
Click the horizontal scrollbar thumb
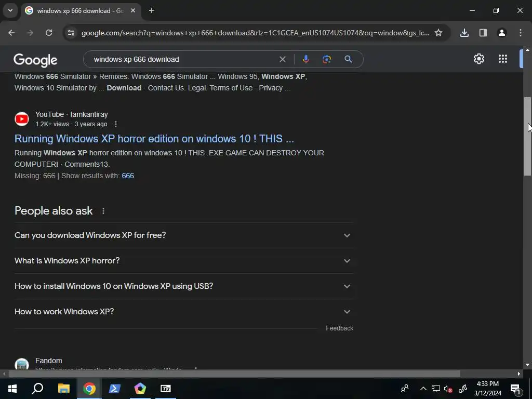(x=234, y=374)
